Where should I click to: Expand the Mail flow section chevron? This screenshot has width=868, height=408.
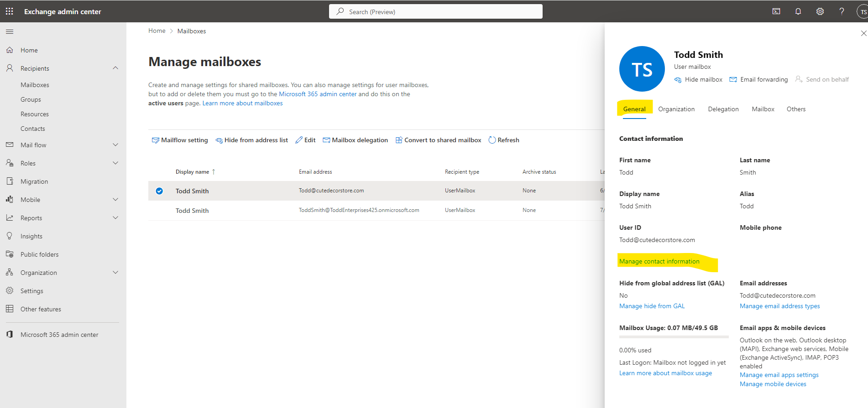click(x=115, y=145)
